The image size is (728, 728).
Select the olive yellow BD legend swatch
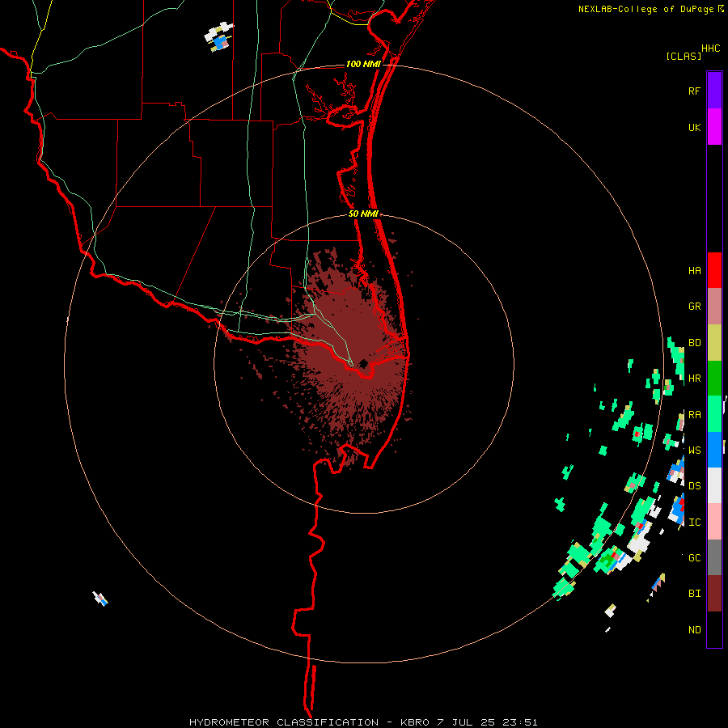(714, 343)
